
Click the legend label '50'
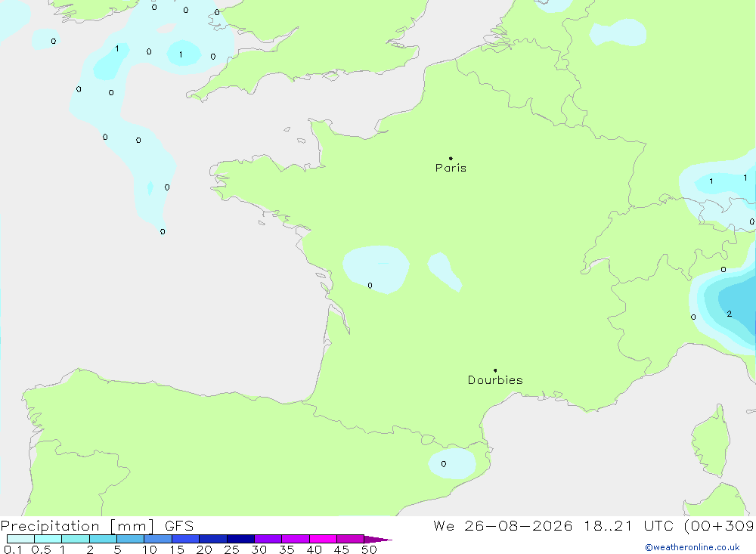pyautogui.click(x=370, y=549)
